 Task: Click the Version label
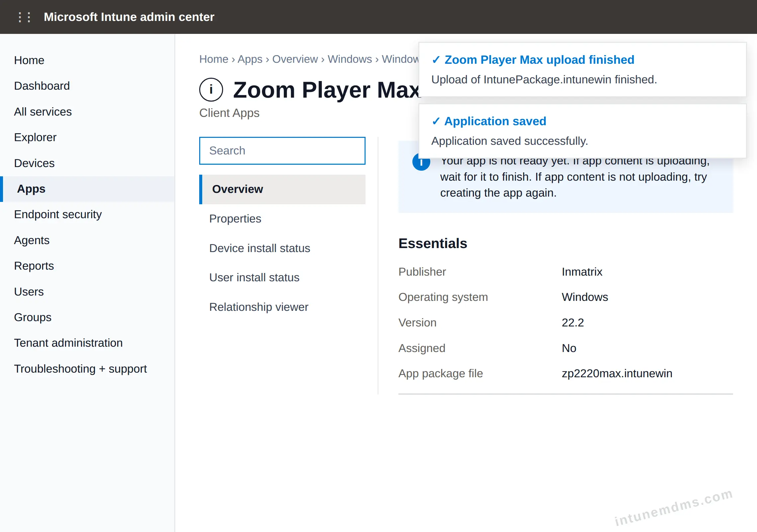pos(417,323)
